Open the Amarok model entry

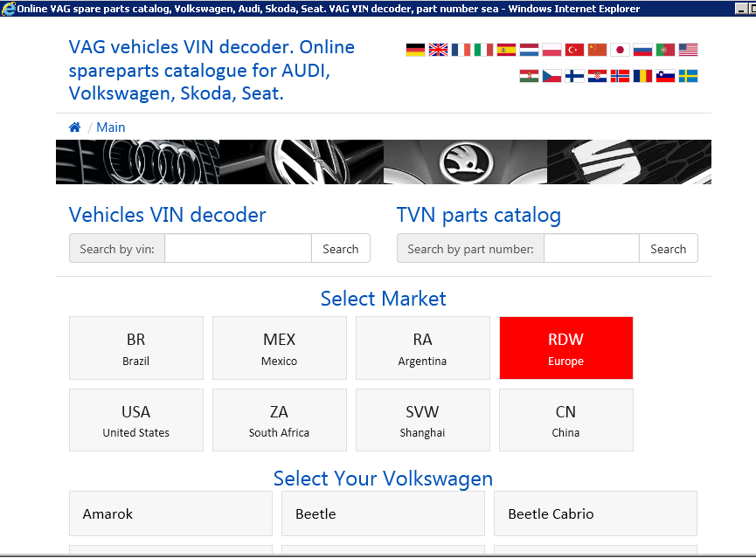point(170,513)
